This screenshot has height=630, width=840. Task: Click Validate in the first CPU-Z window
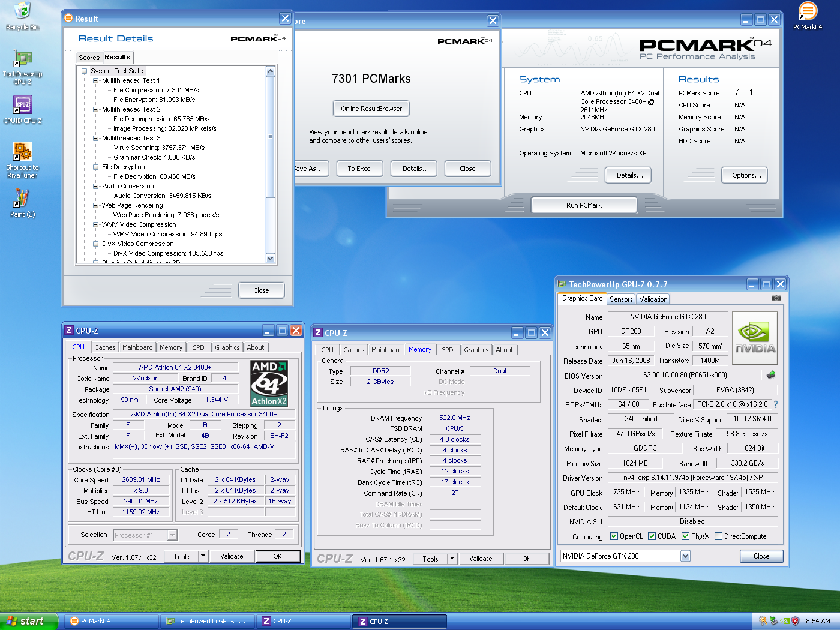point(232,556)
